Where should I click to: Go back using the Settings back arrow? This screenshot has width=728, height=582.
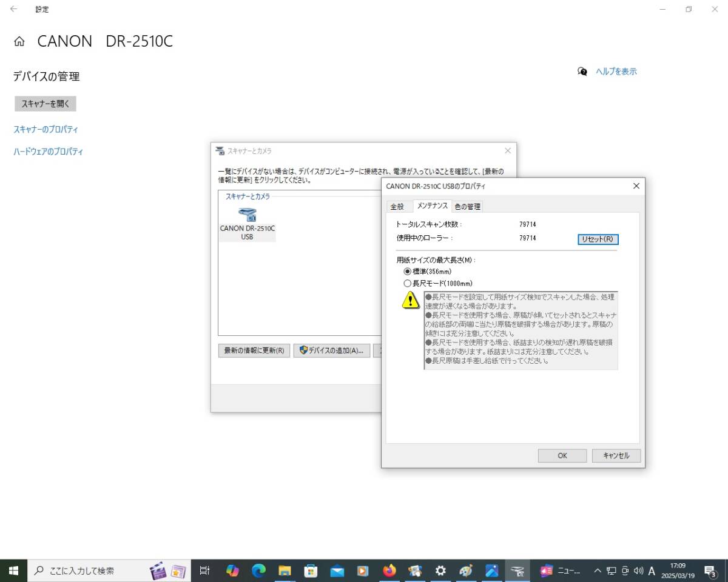coord(13,10)
